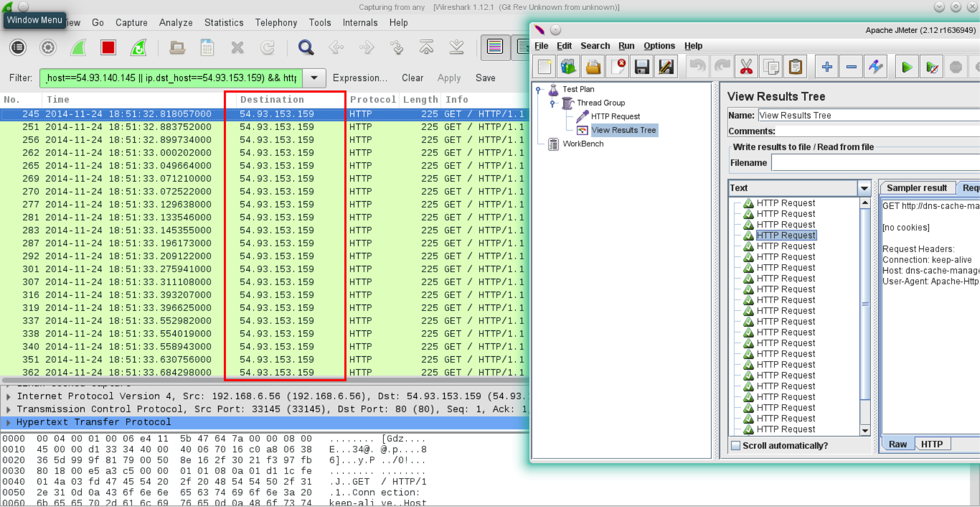Click Wireshark packet list horizontal scrollbar

pyautogui.click(x=265, y=380)
